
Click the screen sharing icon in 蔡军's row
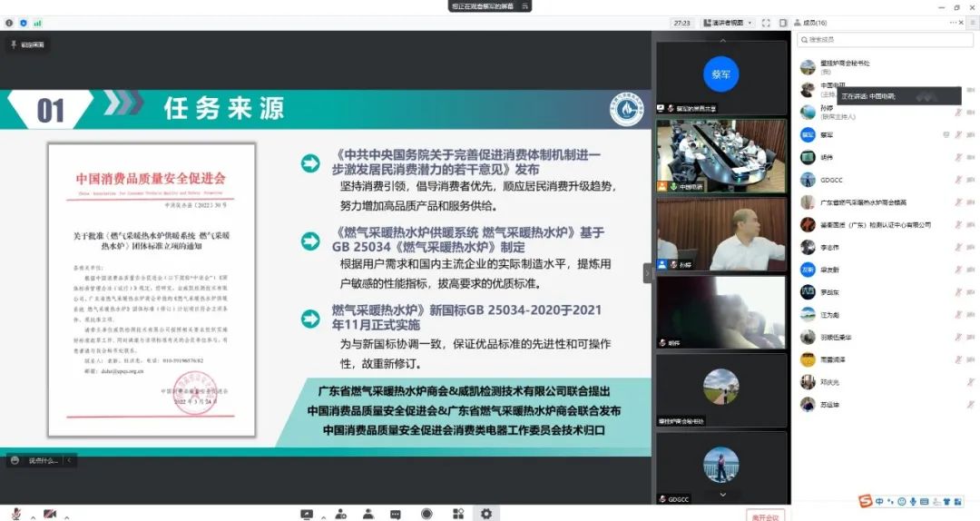pos(946,135)
